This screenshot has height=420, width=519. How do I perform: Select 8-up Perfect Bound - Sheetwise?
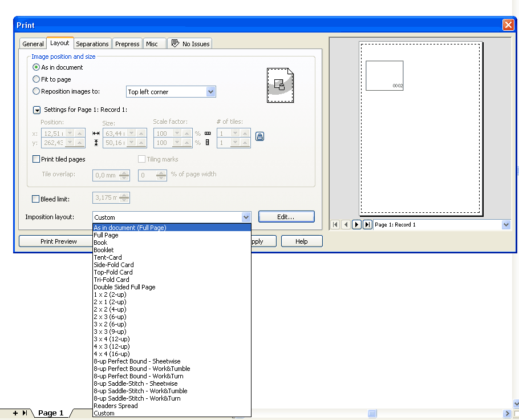pos(172,361)
